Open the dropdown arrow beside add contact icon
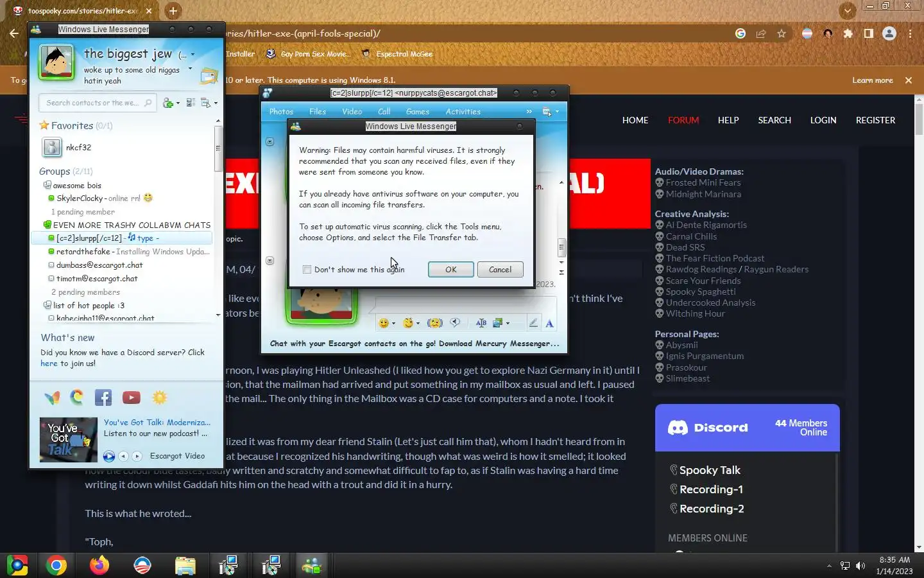Screen dimensions: 924x578 [x=178, y=103]
